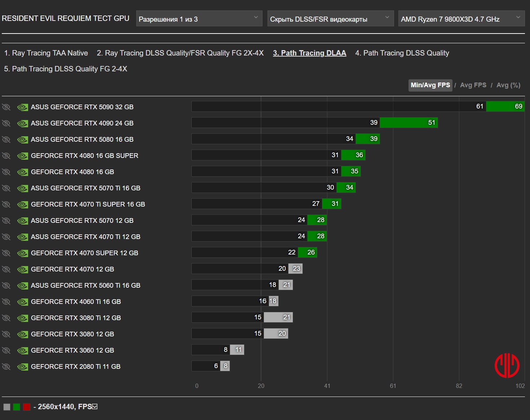Click NVIDIA icon beside RTX 3080 Ti 12 GB
Screen dimensions: 530x420
(23, 318)
